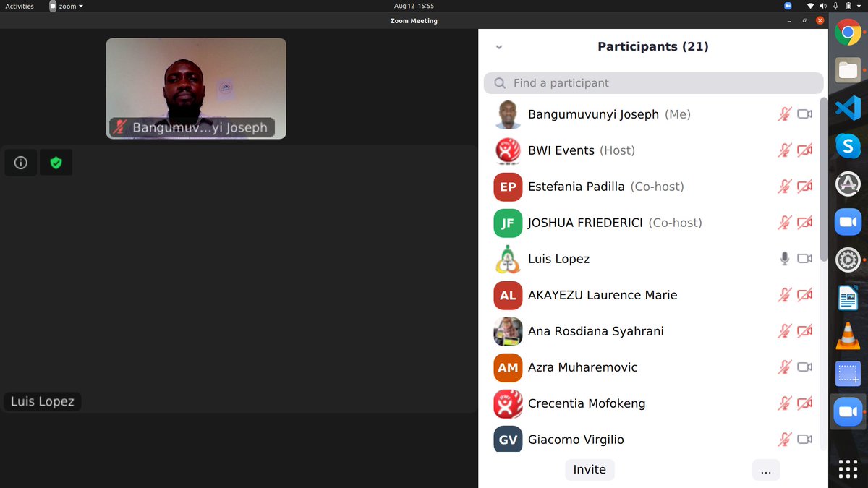This screenshot has width=868, height=488.
Task: Show Applications grid in the dock
Action: click(848, 468)
